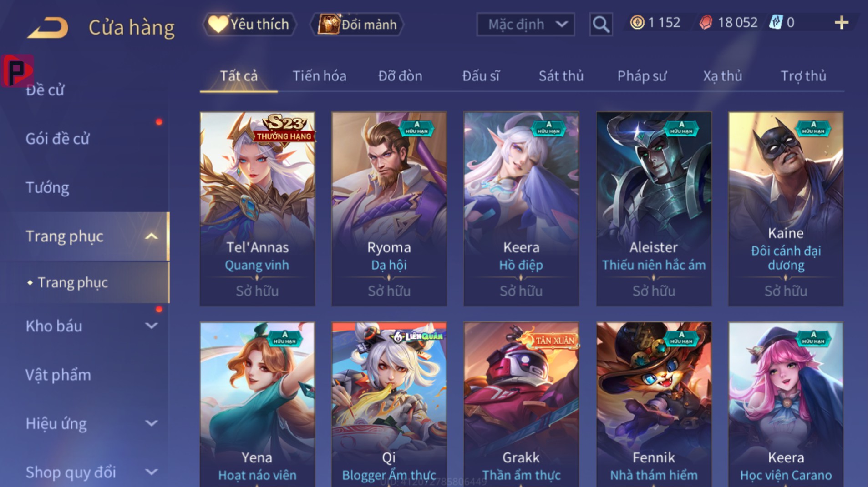Image resolution: width=868 pixels, height=487 pixels.
Task: Switch to the Pháp sư tab
Action: click(642, 76)
